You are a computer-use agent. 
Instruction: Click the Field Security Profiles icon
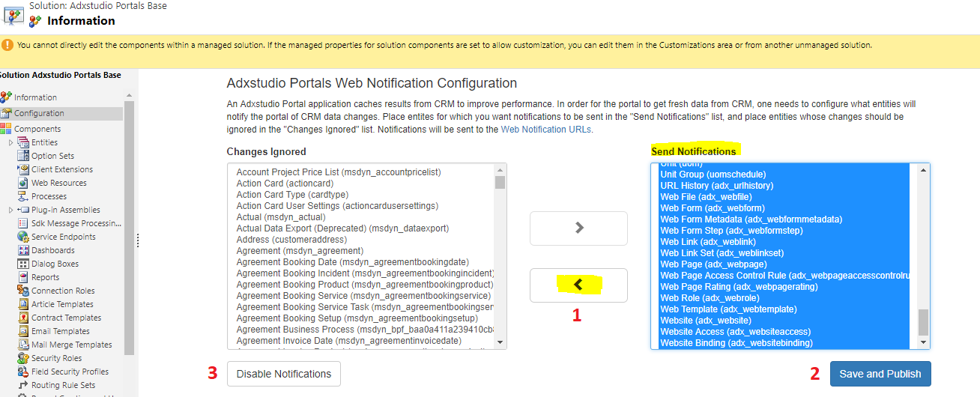pos(23,372)
